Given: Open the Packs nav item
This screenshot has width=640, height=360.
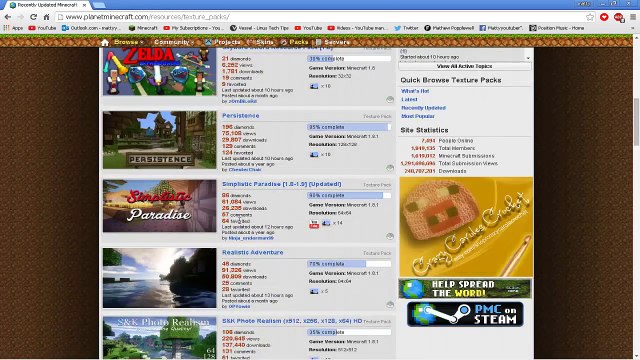Looking at the screenshot, I should (x=294, y=42).
